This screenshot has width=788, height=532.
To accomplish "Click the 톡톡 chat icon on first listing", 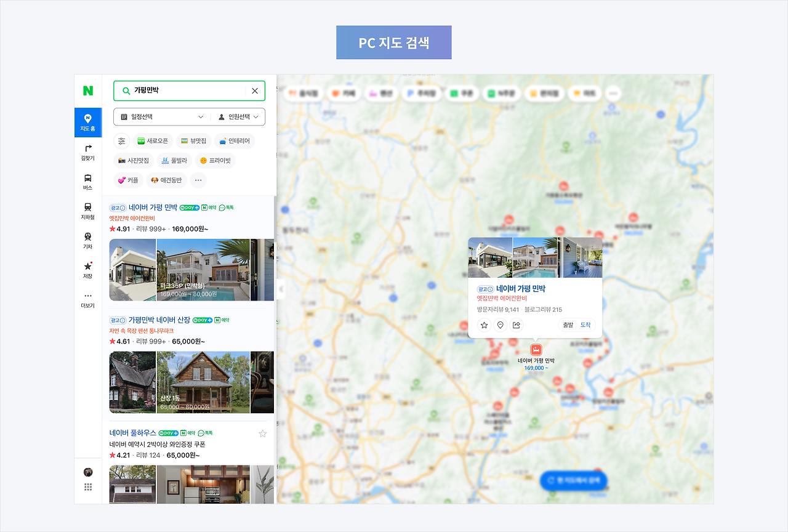I will (227, 208).
